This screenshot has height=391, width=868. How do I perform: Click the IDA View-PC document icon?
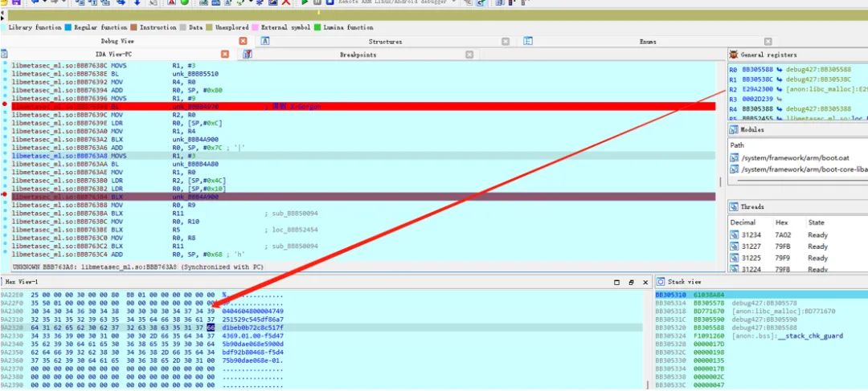[x=4, y=55]
